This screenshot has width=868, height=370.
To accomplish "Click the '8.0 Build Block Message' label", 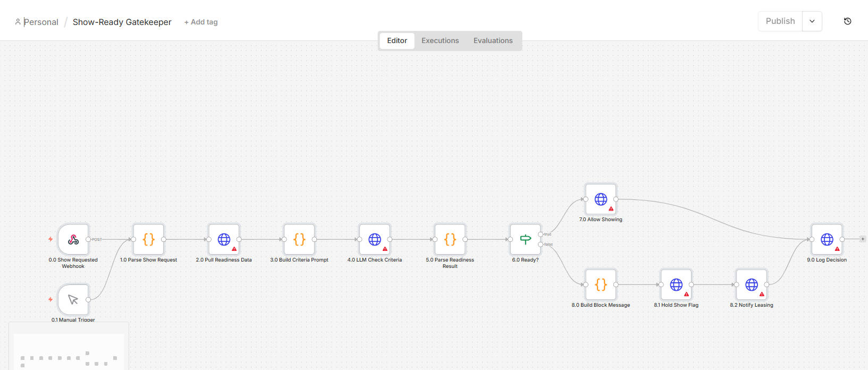I will tap(601, 305).
